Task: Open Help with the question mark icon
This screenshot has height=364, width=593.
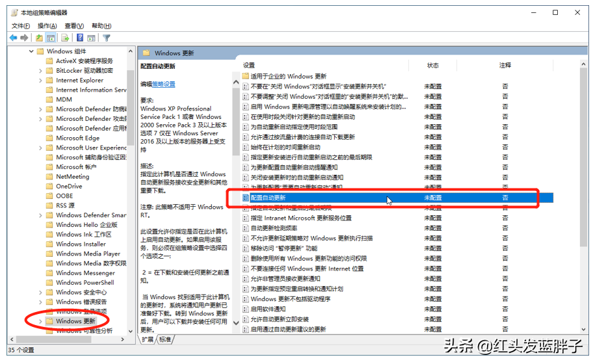Action: [80, 38]
